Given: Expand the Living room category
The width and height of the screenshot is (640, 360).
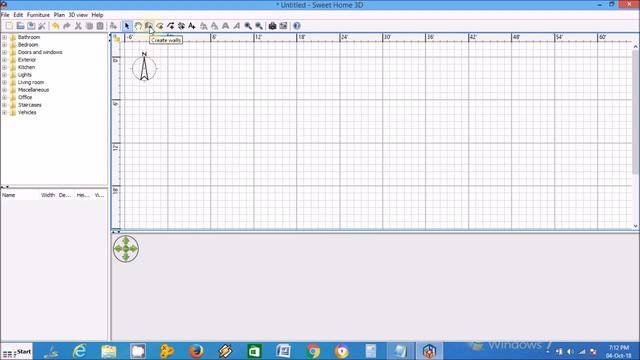Looking at the screenshot, I should tap(4, 82).
